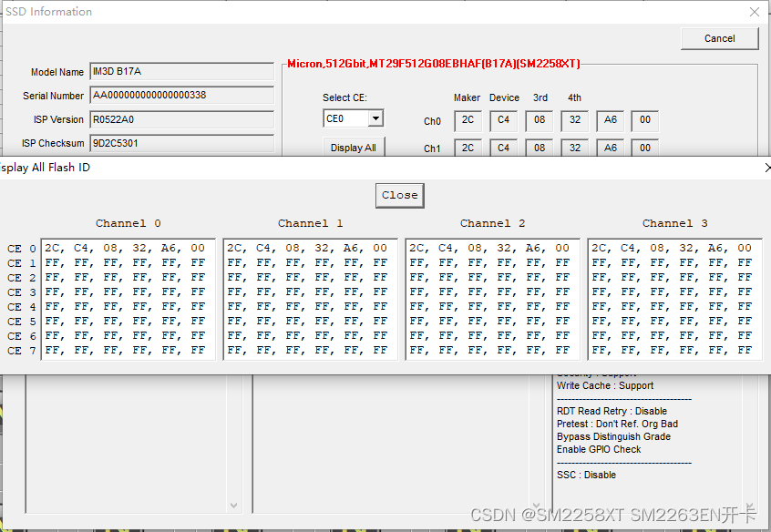Click Ch0 Device ID box C4
Screen dimensions: 771x532
[x=503, y=120]
